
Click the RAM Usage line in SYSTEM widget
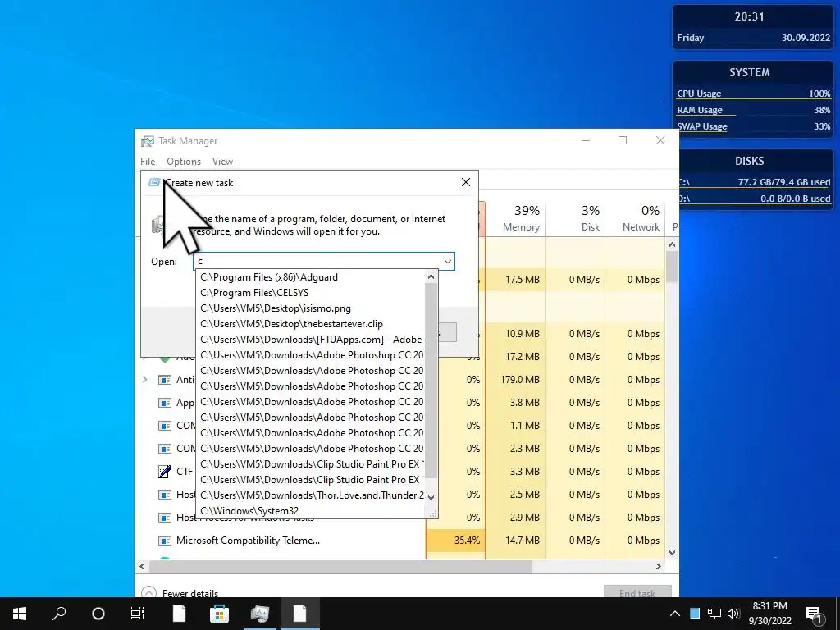pyautogui.click(x=753, y=111)
